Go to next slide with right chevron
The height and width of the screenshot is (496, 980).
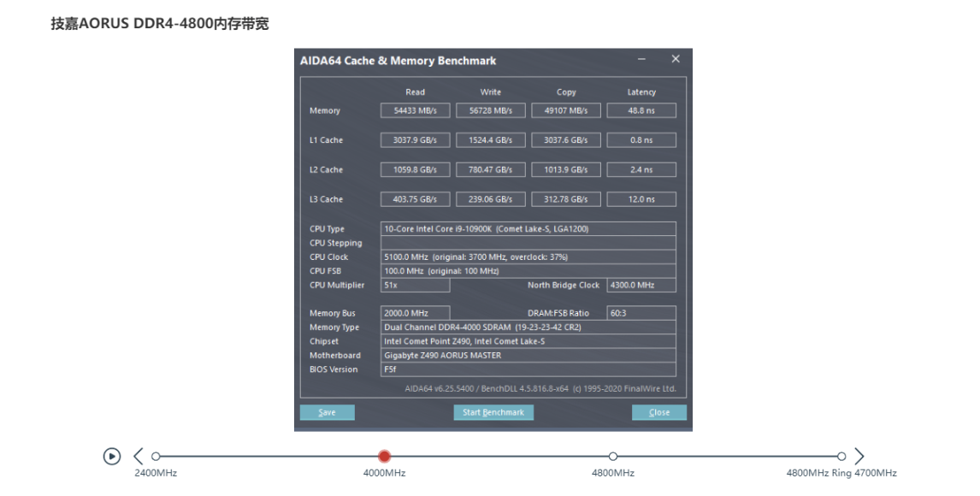pyautogui.click(x=859, y=457)
